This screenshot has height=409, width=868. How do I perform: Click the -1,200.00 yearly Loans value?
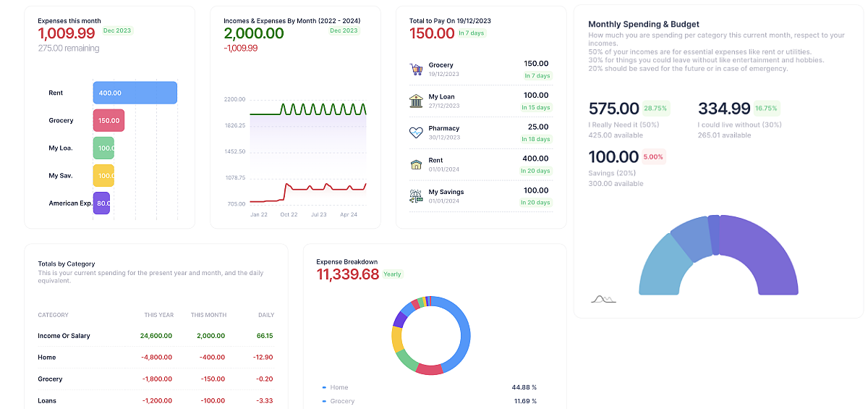click(156, 401)
